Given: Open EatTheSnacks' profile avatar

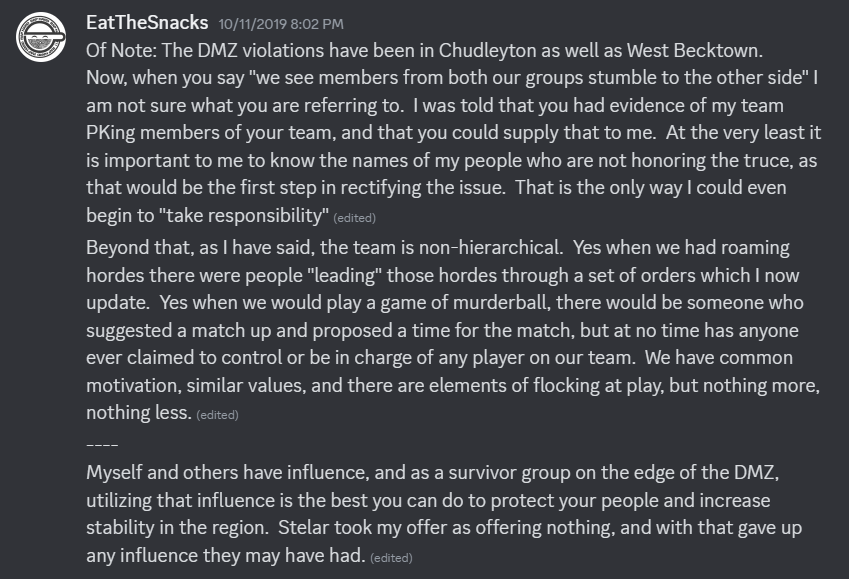Looking at the screenshot, I should click(41, 37).
